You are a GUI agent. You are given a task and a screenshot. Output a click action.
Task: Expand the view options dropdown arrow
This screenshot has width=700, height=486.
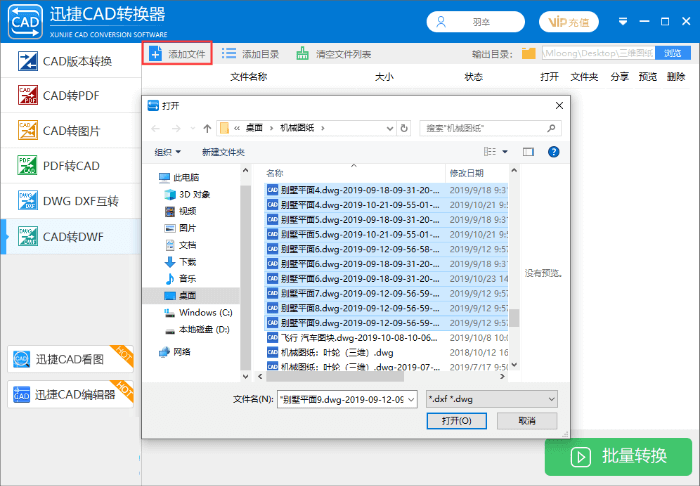[505, 152]
